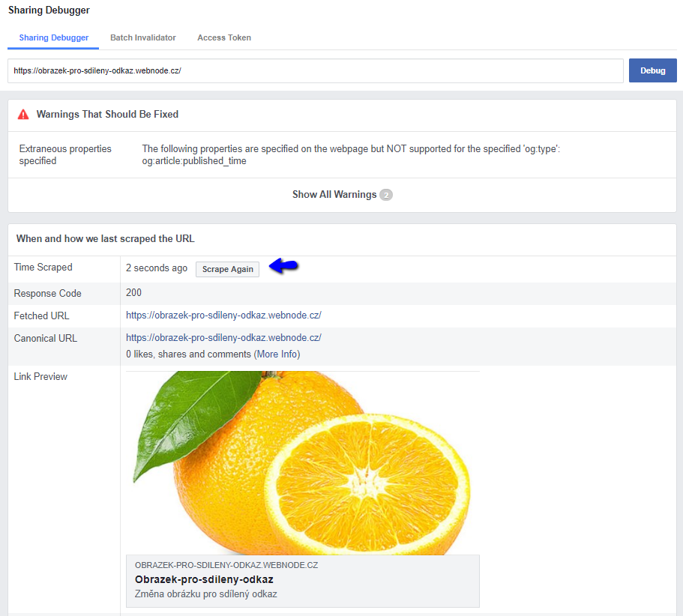Expand Show All Warnings
This screenshot has height=616, width=683.
(334, 195)
